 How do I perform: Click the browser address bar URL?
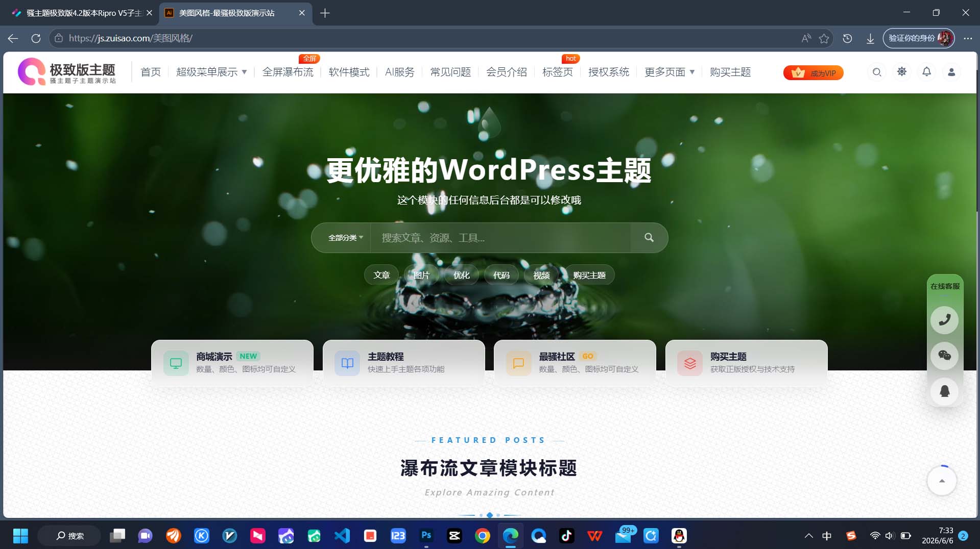click(130, 38)
